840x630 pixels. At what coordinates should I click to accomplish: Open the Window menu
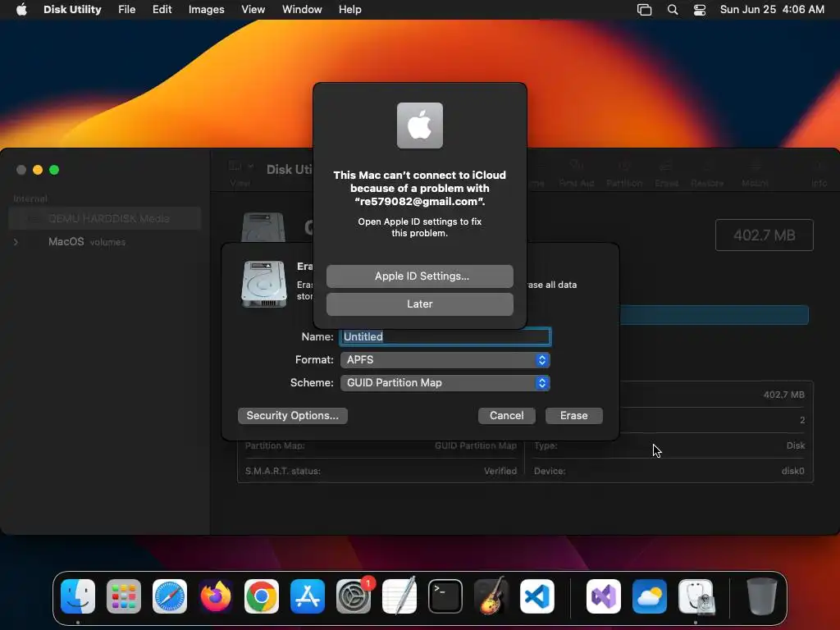pyautogui.click(x=302, y=10)
